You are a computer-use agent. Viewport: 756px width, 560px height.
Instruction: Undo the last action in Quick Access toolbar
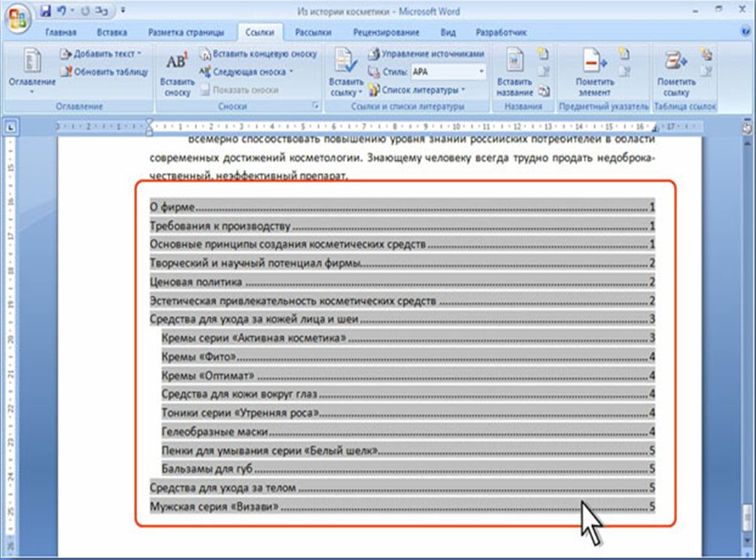62,11
